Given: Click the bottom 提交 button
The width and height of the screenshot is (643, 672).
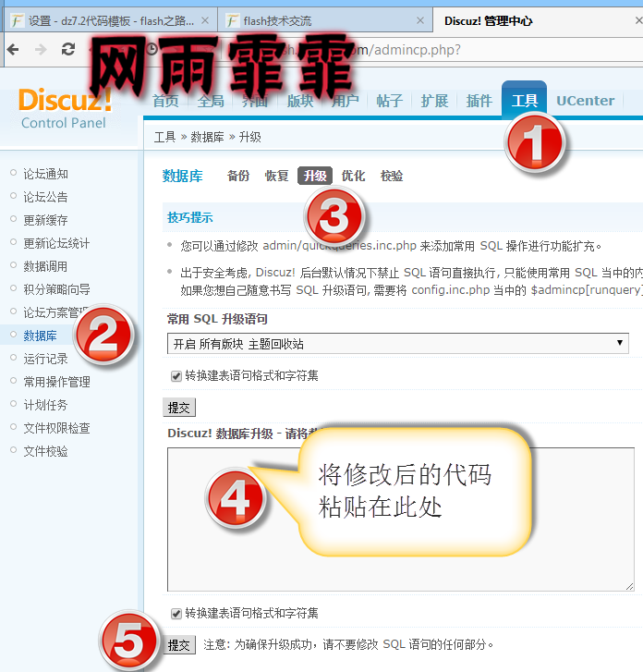Looking at the screenshot, I should tap(179, 644).
